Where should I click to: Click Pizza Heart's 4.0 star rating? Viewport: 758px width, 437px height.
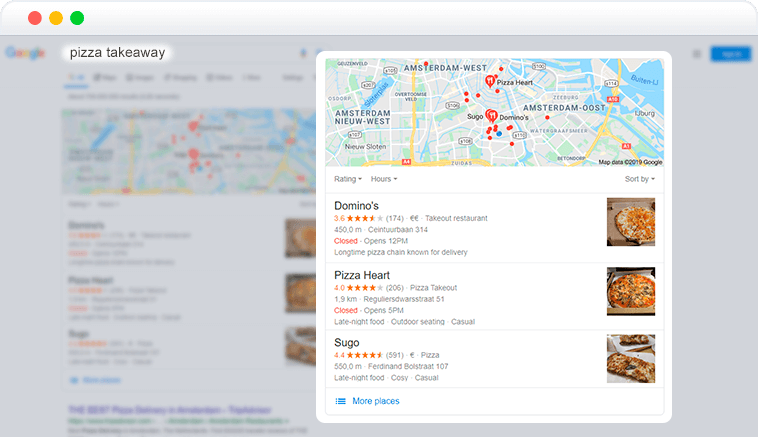[358, 288]
